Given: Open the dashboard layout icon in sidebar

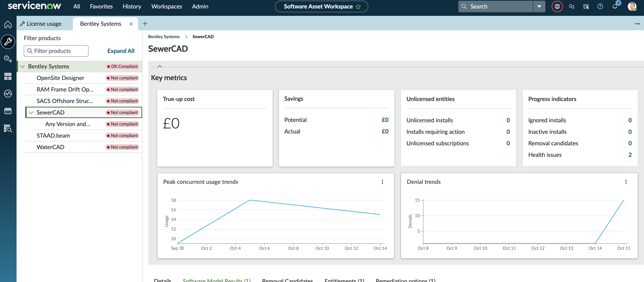Looking at the screenshot, I should [x=8, y=76].
